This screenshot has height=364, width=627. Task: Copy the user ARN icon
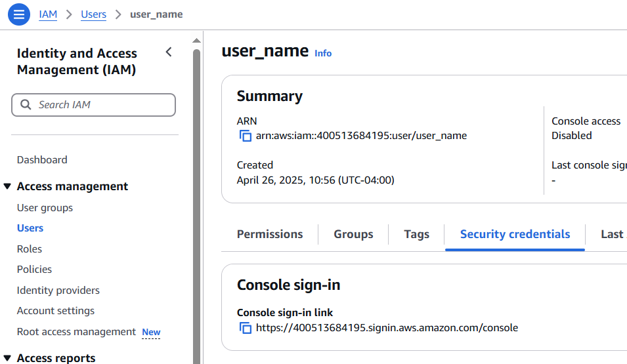pos(246,136)
